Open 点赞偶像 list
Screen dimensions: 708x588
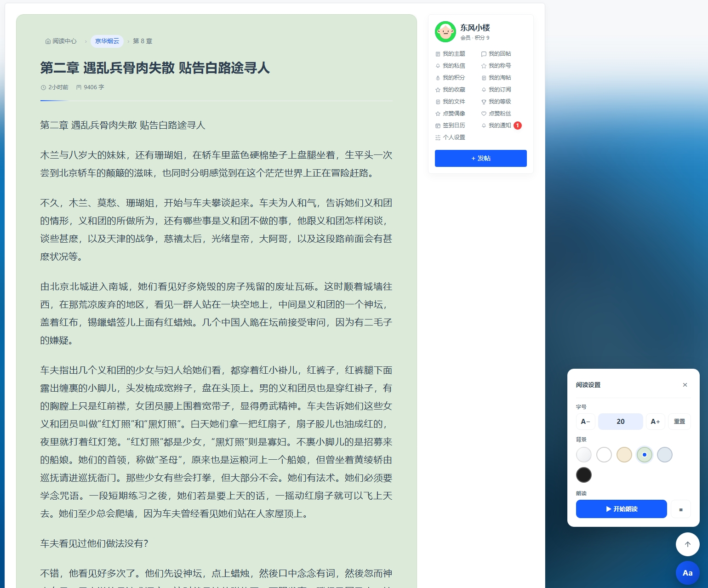click(x=451, y=114)
